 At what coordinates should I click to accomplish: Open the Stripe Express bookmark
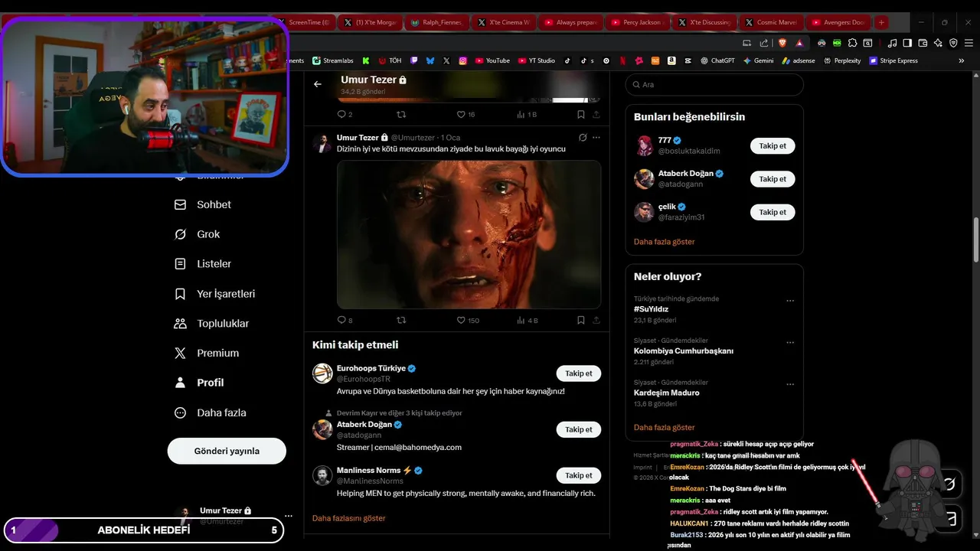[x=893, y=60]
